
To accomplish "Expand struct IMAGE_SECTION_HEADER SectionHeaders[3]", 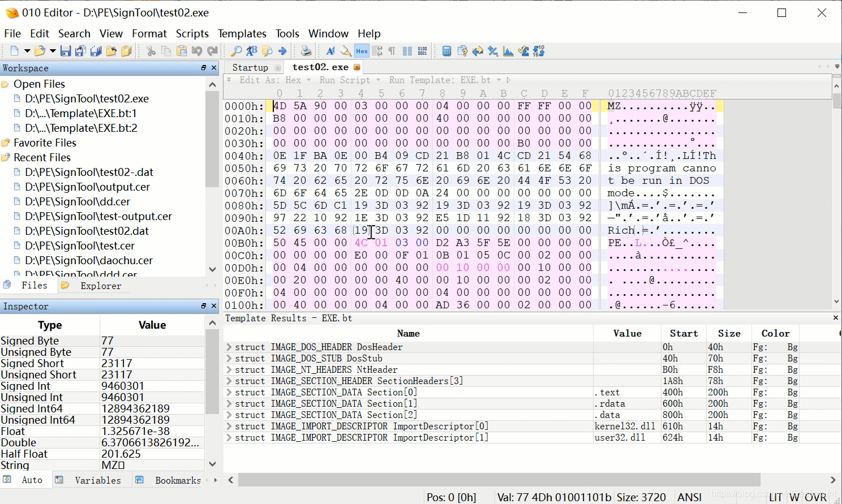I will point(229,381).
